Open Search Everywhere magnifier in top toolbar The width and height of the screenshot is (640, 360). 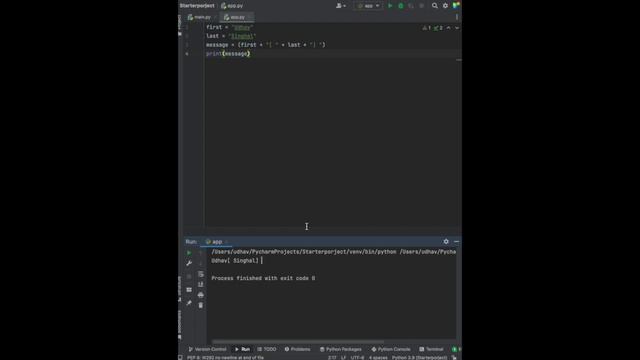tap(435, 6)
